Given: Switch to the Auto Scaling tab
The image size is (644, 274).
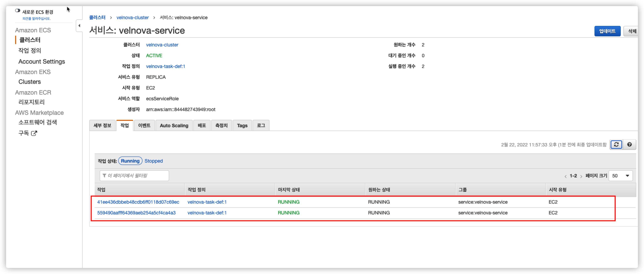Looking at the screenshot, I should (174, 125).
